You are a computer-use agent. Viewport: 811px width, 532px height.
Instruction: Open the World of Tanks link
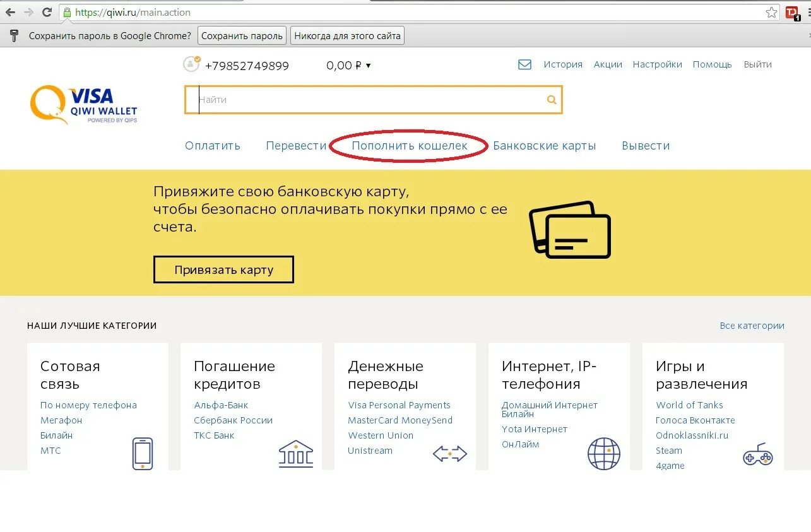tap(689, 405)
